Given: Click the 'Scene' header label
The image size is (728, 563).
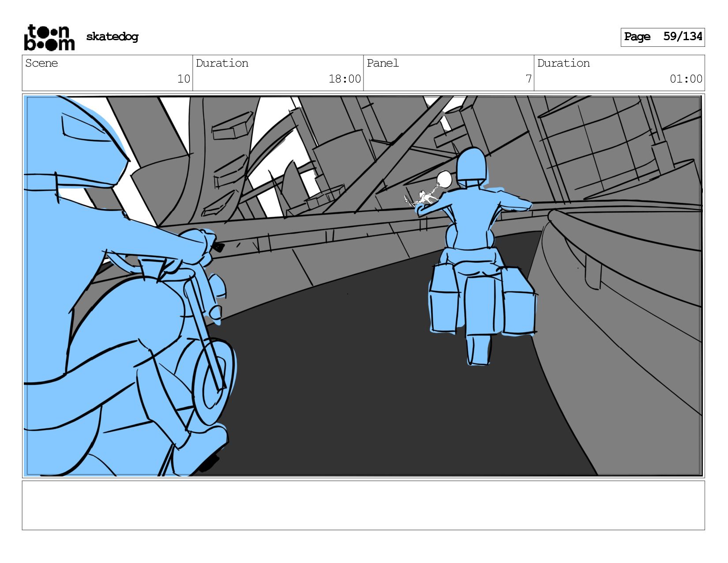Looking at the screenshot, I should 41,63.
